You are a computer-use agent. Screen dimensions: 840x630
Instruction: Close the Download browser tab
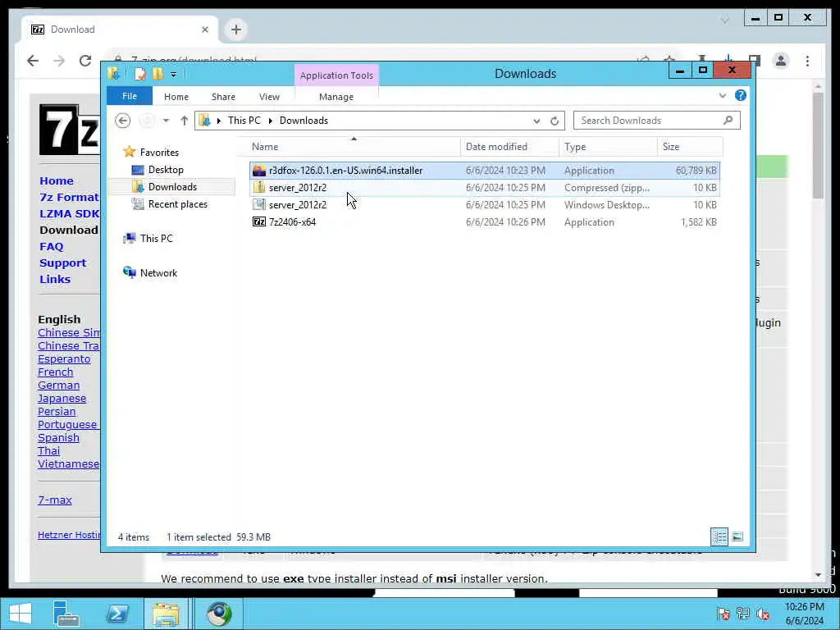tap(204, 30)
